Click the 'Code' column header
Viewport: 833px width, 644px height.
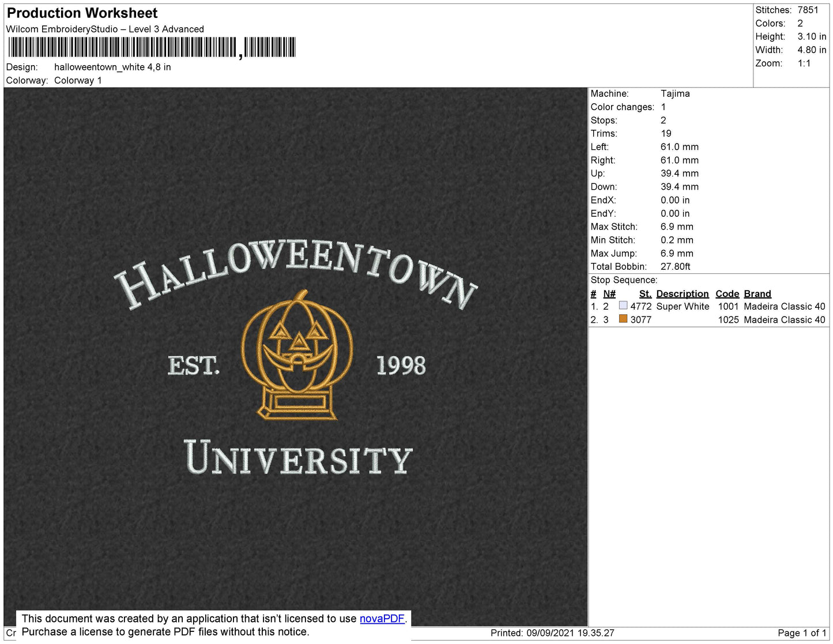[x=727, y=293]
